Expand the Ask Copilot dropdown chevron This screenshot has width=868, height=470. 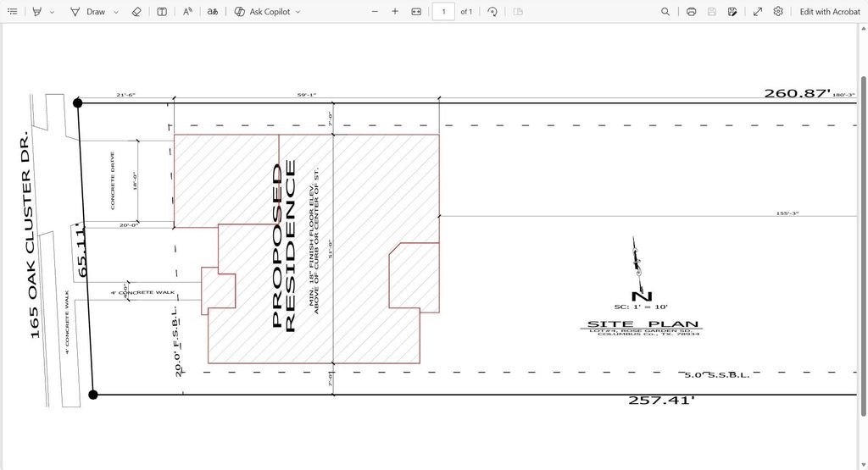pyautogui.click(x=298, y=12)
